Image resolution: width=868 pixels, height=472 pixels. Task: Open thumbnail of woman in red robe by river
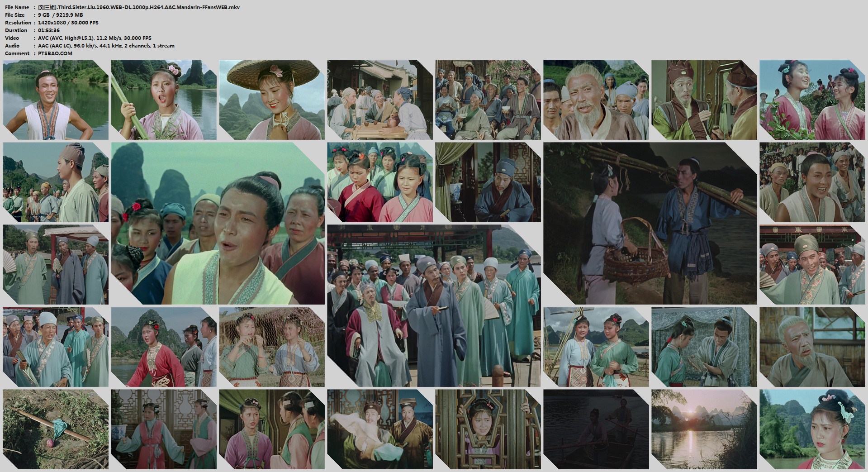[x=164, y=347]
